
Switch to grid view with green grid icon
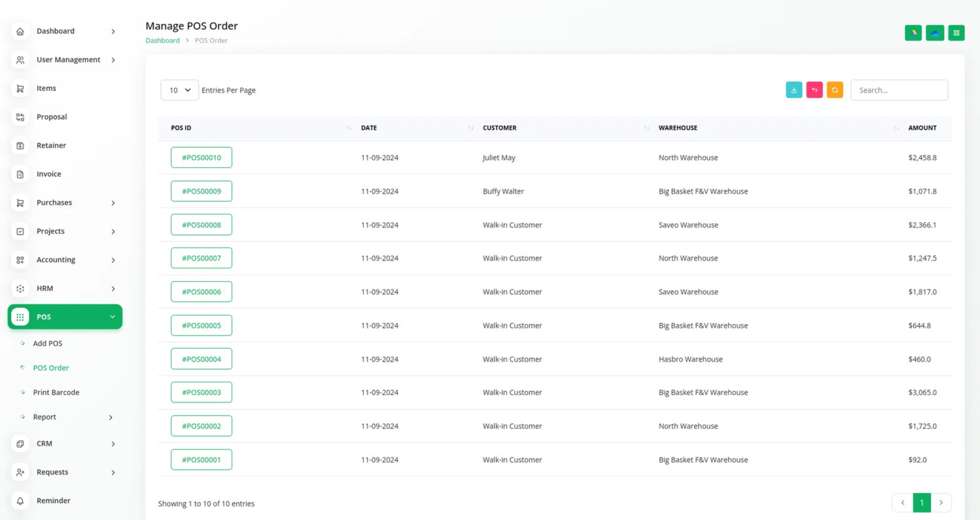click(x=956, y=33)
